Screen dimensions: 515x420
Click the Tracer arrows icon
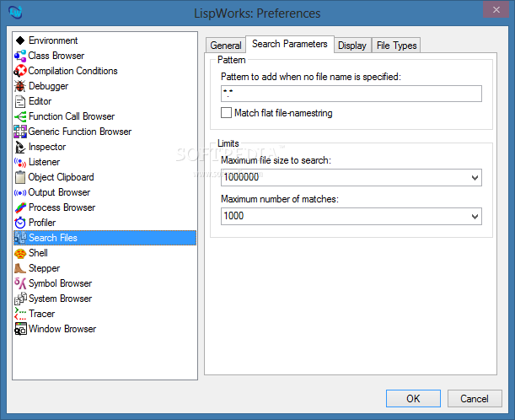20,314
